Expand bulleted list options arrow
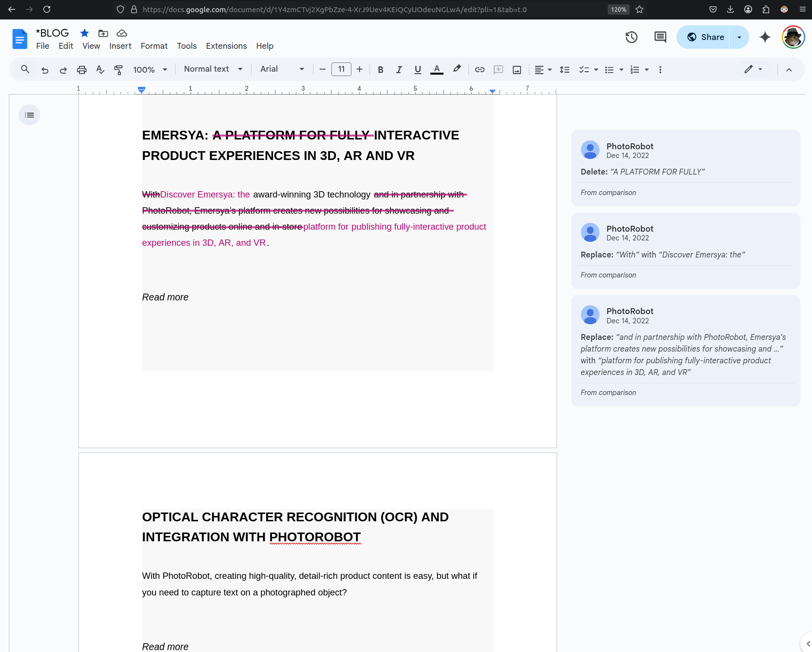The width and height of the screenshot is (812, 652). click(621, 70)
